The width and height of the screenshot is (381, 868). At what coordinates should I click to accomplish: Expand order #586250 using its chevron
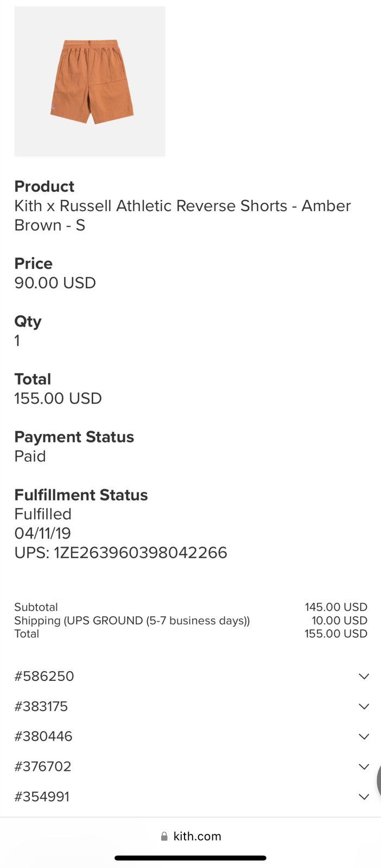364,676
